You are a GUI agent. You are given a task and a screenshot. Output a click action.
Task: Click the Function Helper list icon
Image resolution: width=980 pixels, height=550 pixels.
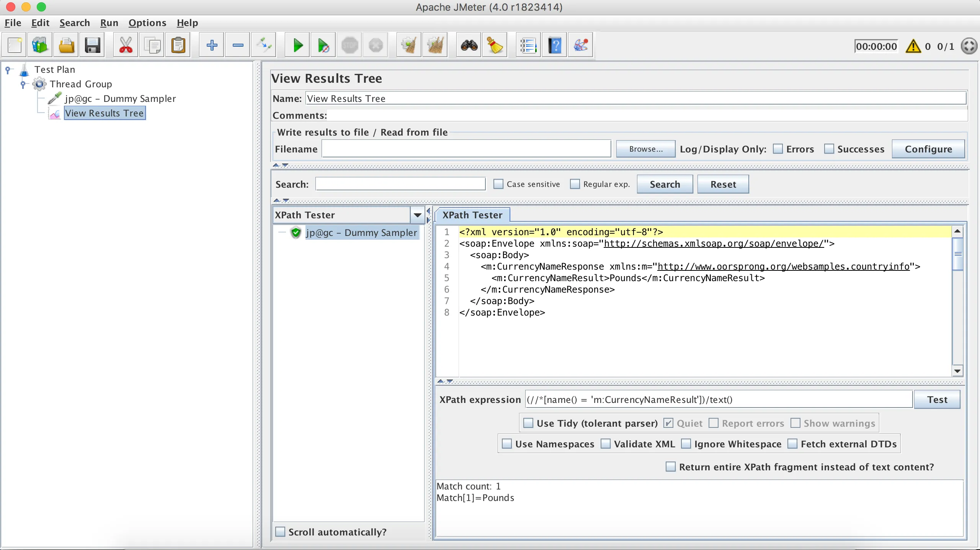point(528,46)
